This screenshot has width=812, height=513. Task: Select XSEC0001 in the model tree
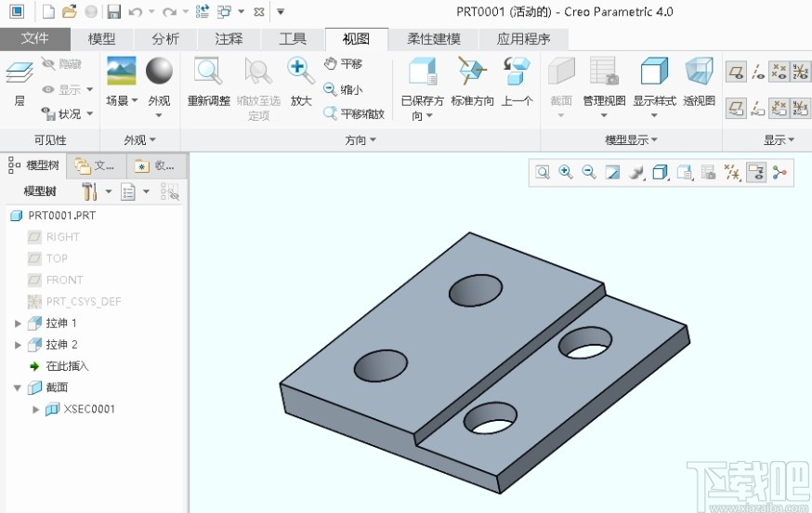[x=89, y=409]
